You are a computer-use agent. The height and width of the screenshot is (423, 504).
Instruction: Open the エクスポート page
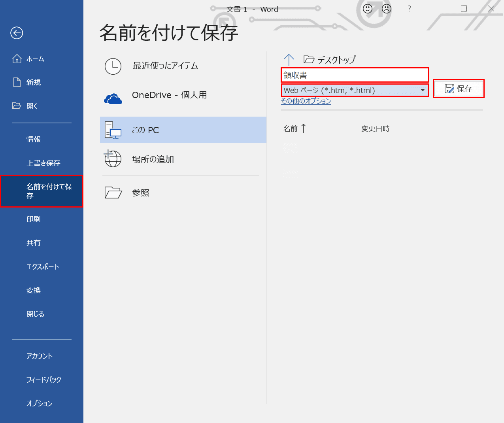pyautogui.click(x=42, y=266)
